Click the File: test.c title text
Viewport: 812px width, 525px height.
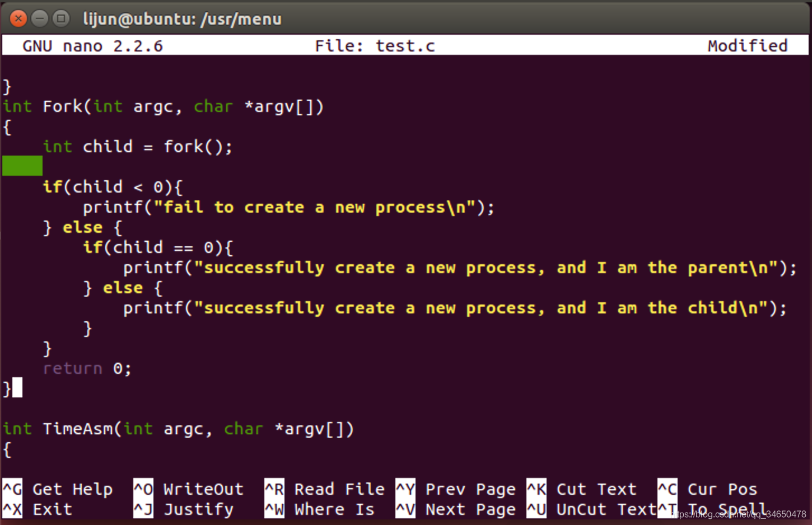[x=375, y=46]
